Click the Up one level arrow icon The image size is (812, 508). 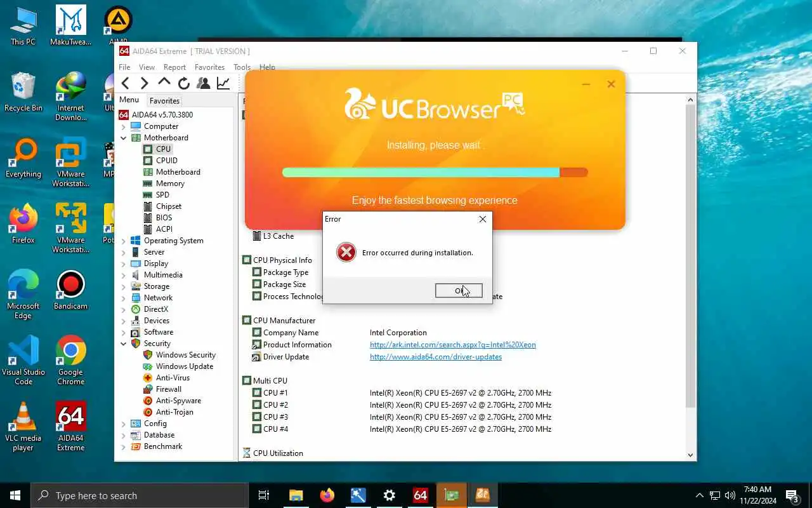(x=164, y=83)
